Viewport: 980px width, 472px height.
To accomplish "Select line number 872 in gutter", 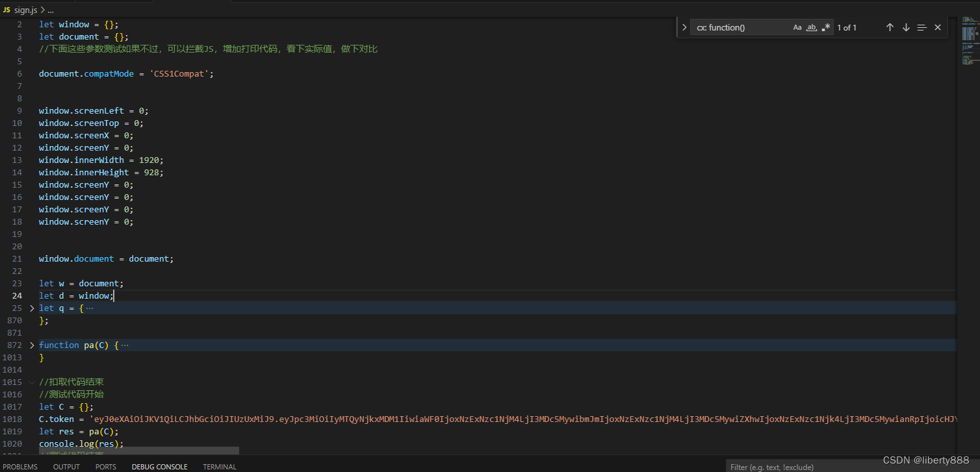I will (14, 345).
